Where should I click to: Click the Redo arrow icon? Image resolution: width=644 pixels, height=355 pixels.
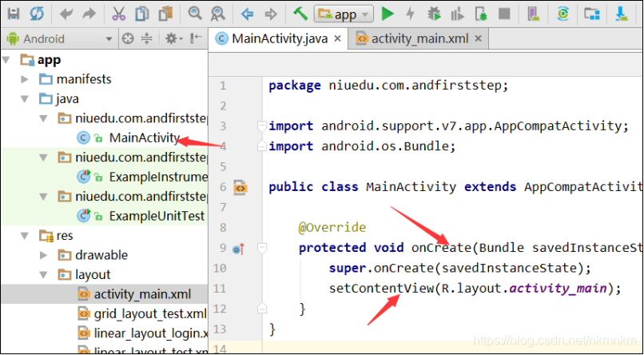click(x=89, y=14)
